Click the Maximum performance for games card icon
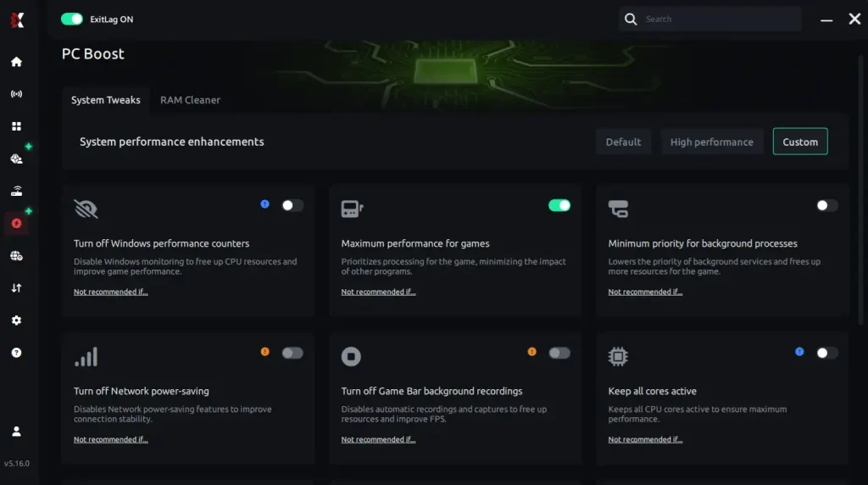The width and height of the screenshot is (868, 485). coord(352,209)
